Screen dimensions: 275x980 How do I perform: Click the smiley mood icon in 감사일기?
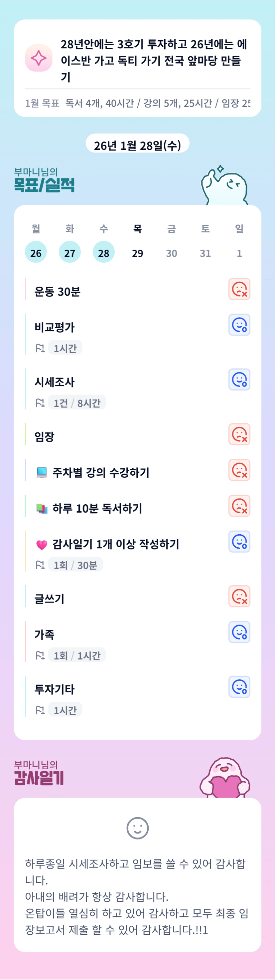pos(138,828)
